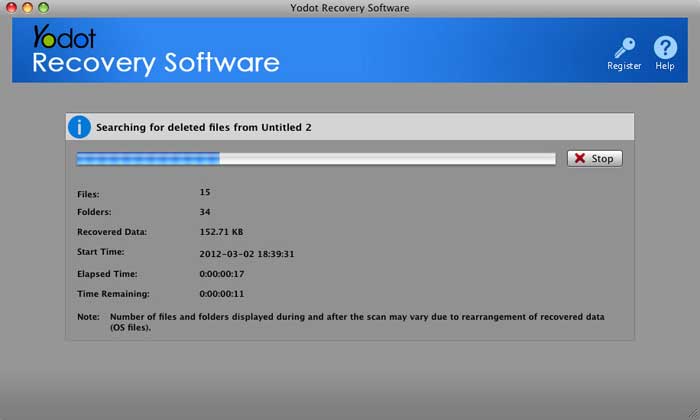Select the Time Remaining value 0:00:00:11
Screen dimensions: 700x420
point(222,294)
